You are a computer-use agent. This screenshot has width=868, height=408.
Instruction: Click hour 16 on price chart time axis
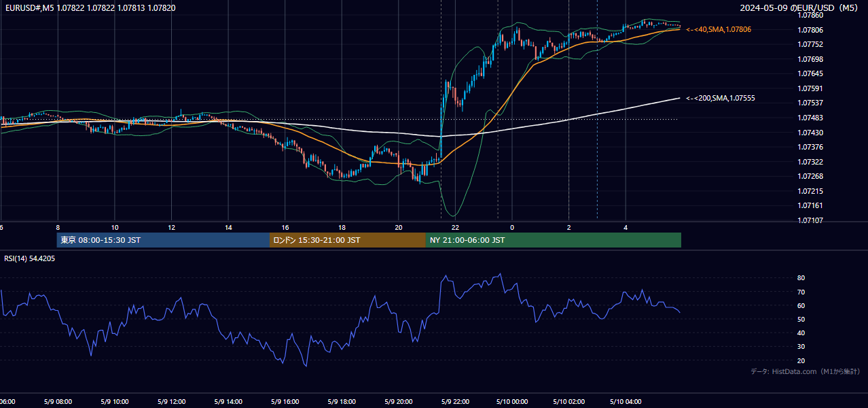click(285, 227)
